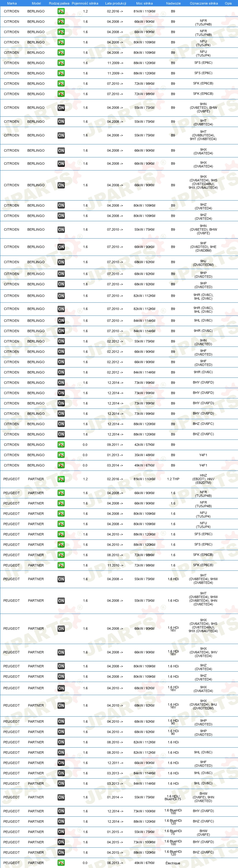Viewport: 238px width, 868px height.
Task: Click ON icon in Peugeot 01.2014 55kW / 75KM row
Action: [x=61, y=797]
